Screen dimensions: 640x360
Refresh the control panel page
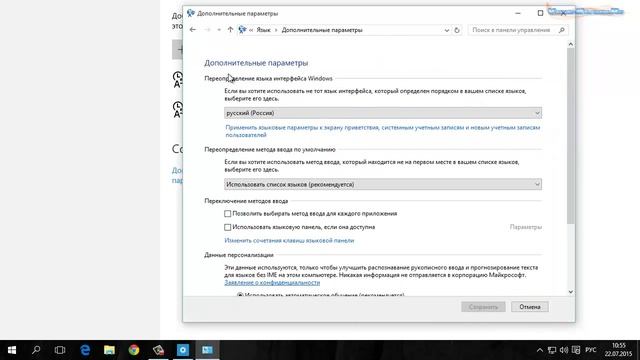click(x=457, y=30)
